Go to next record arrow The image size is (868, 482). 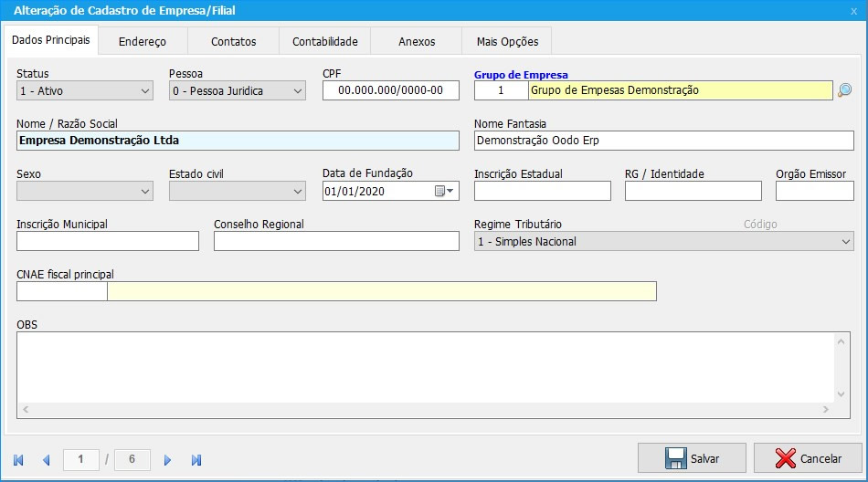click(x=167, y=460)
